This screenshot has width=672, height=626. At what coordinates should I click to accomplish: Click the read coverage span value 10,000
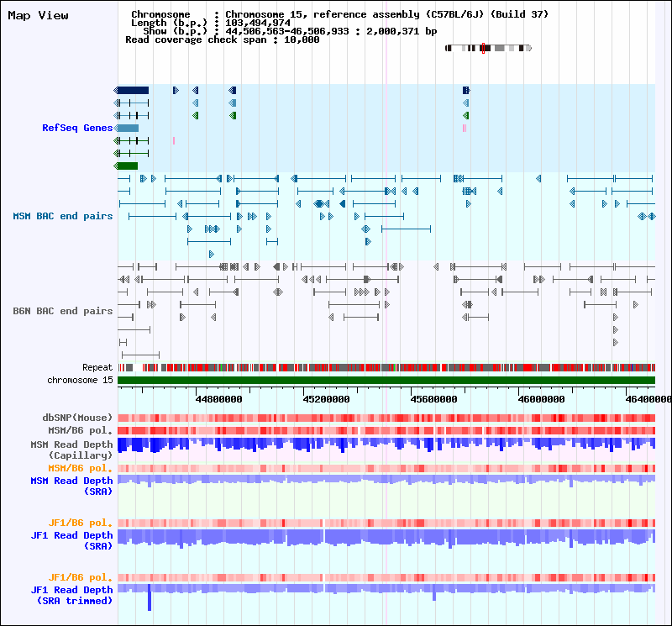tap(302, 39)
